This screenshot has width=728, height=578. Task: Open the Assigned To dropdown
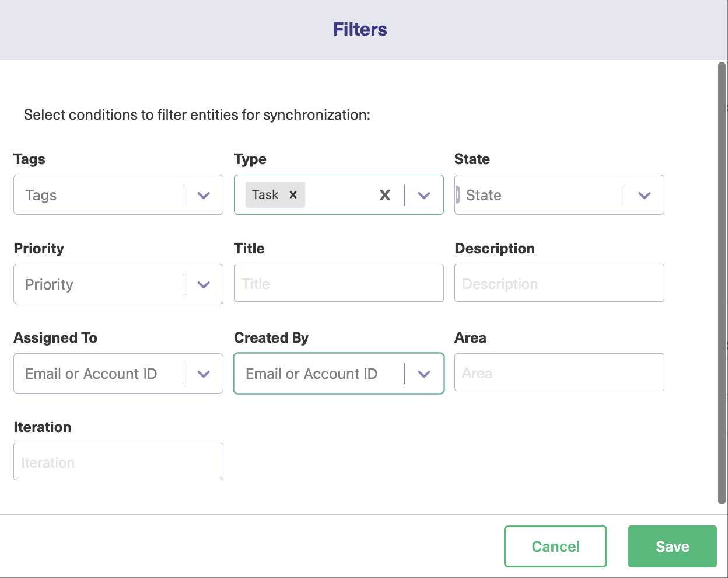(x=204, y=374)
